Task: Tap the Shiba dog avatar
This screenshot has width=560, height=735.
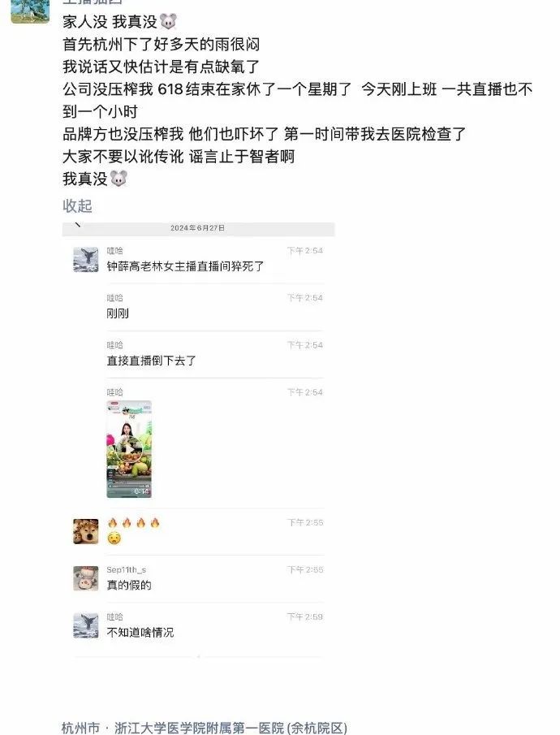Action: (86, 531)
